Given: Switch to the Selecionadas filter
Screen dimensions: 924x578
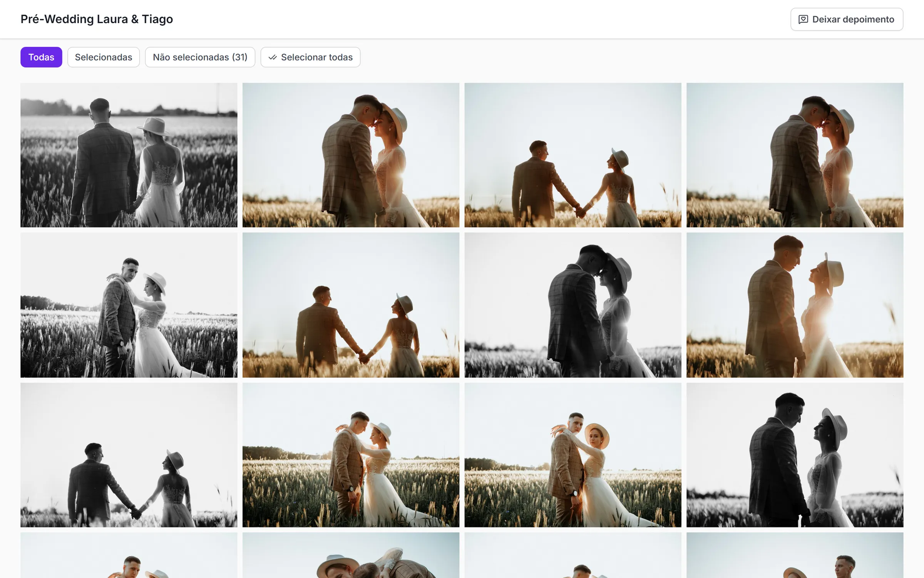Looking at the screenshot, I should (x=104, y=57).
